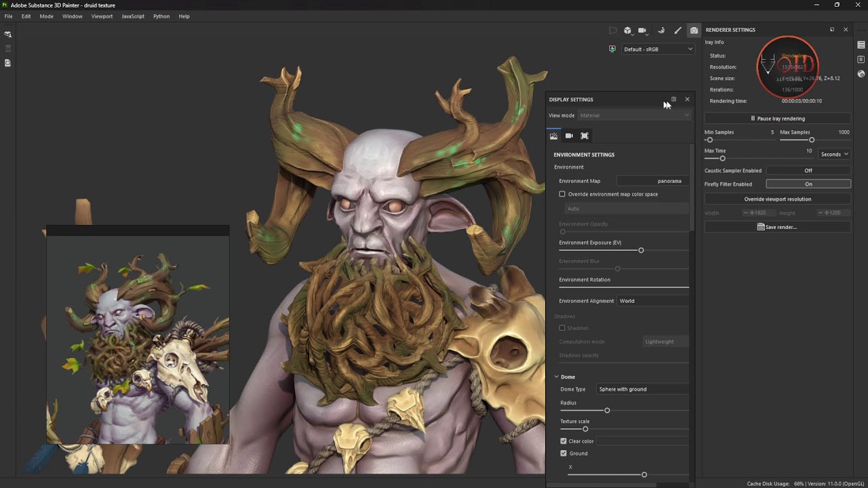Open the Environment Alignment World dropdown
The image size is (868, 488).
tap(652, 301)
